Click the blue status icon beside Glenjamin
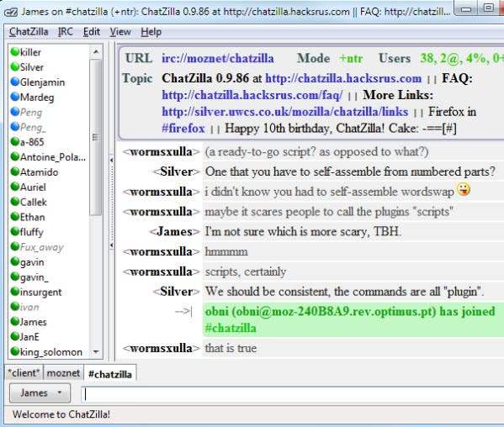The height and width of the screenshot is (427, 504). coord(15,82)
